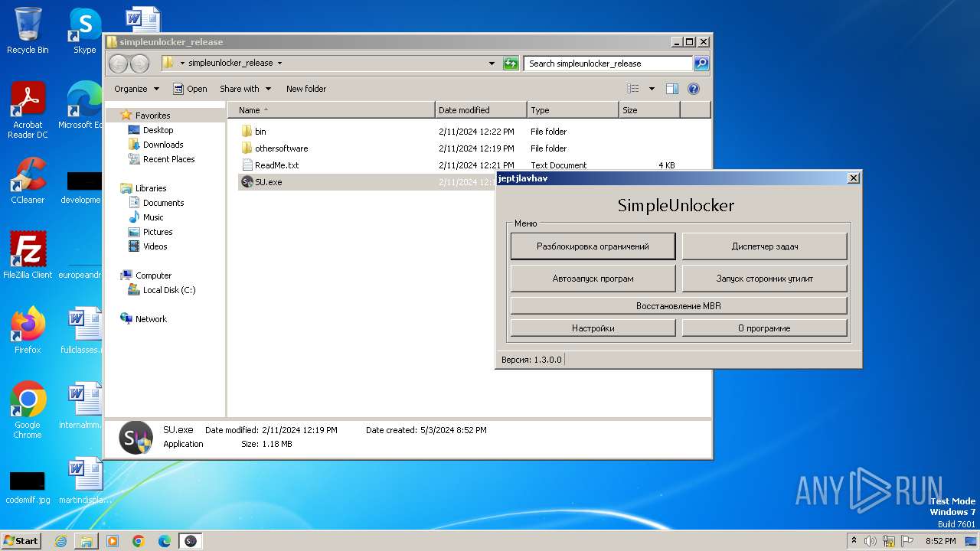Click the taskbar clock 8:52 PM
The width and height of the screenshot is (980, 551).
click(x=941, y=540)
